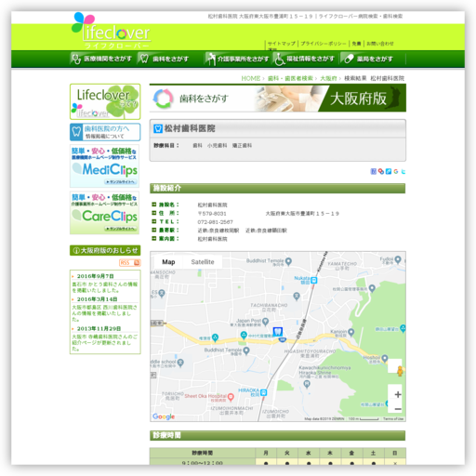The width and height of the screenshot is (476, 476).
Task: Switch the map to Satellite view
Action: 203,262
